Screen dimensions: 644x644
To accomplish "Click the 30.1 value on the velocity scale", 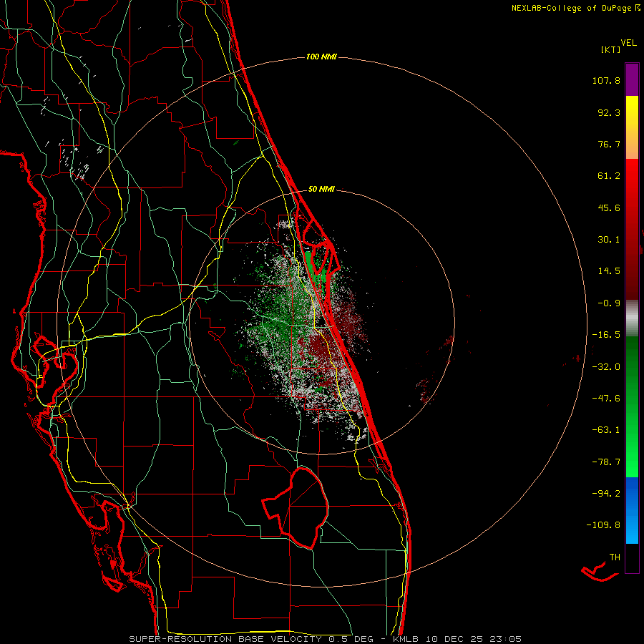I will pos(609,240).
